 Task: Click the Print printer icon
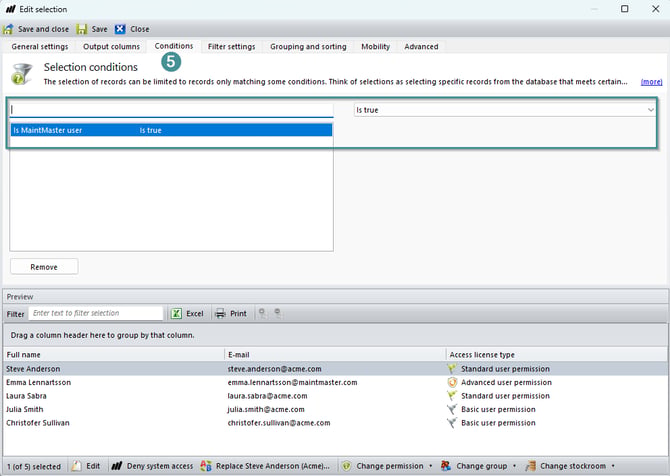tap(220, 314)
